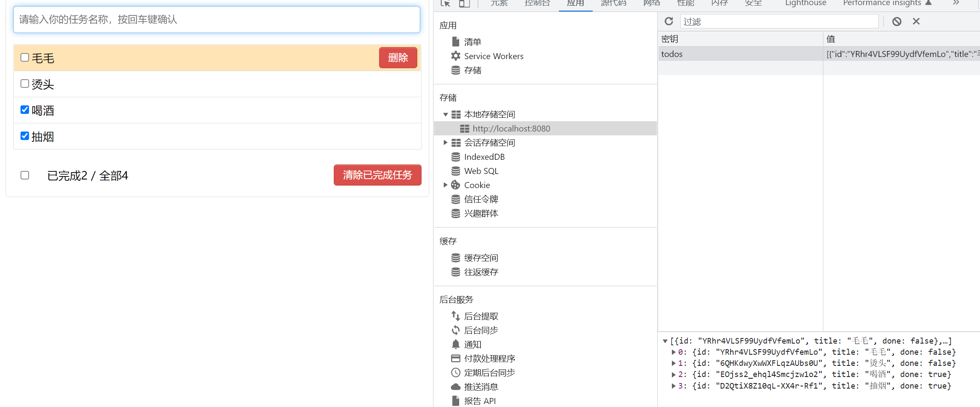Screen dimensions: 980x407
Task: Click the clear all storage icon
Action: point(897,21)
